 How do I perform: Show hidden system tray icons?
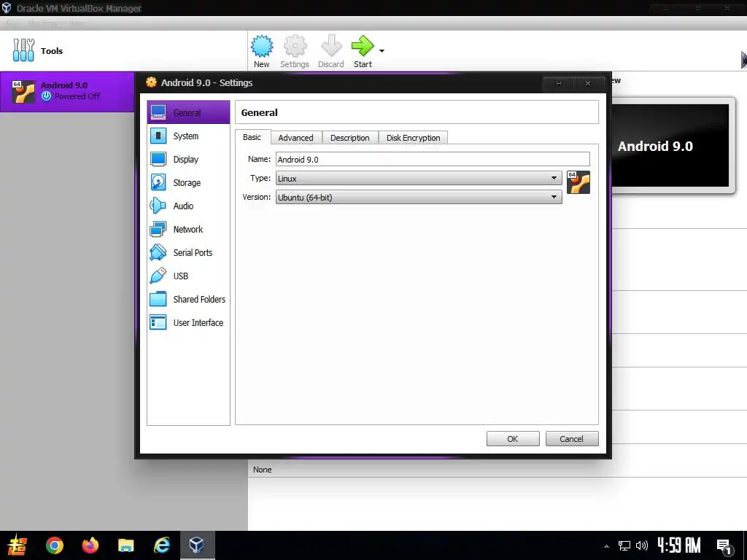click(606, 545)
